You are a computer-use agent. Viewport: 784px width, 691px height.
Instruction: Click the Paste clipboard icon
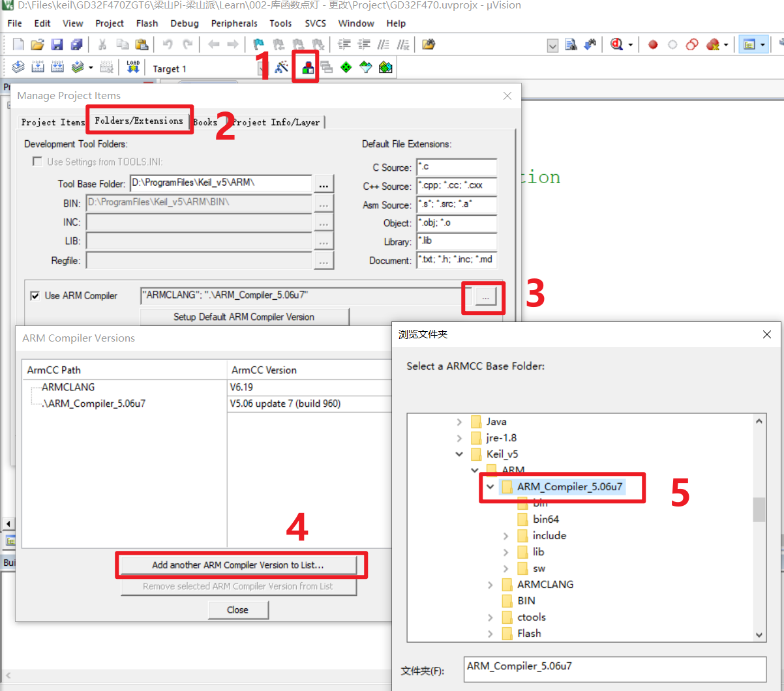tap(142, 44)
